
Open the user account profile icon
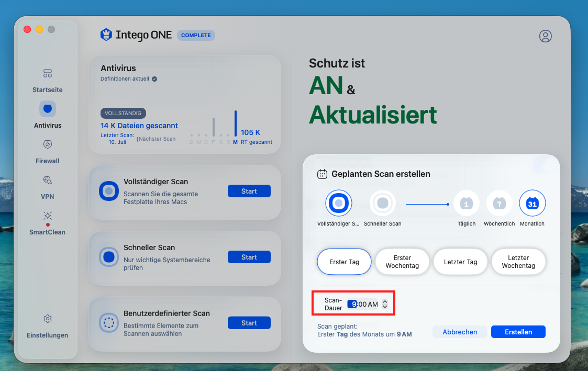[545, 36]
